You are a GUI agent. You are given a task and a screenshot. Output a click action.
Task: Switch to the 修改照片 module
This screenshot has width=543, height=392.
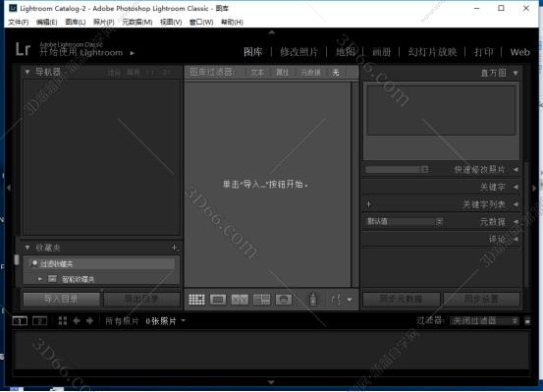(299, 52)
